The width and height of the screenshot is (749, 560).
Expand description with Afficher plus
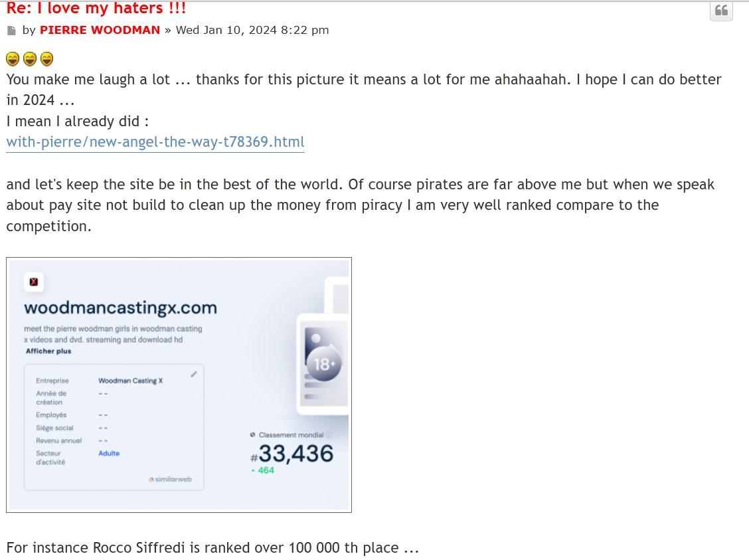click(48, 351)
